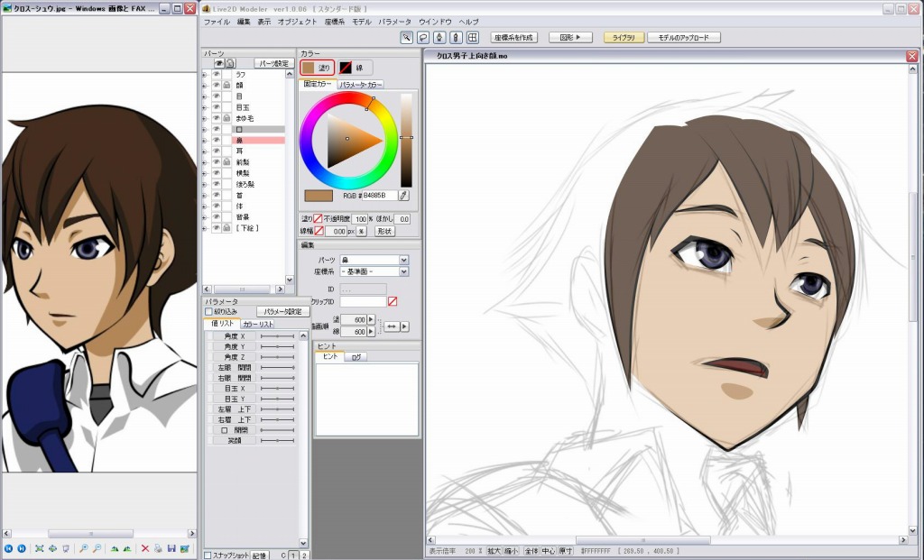Zoom out using image viewer magnifier minus
Image resolution: width=924 pixels, height=560 pixels.
97,548
